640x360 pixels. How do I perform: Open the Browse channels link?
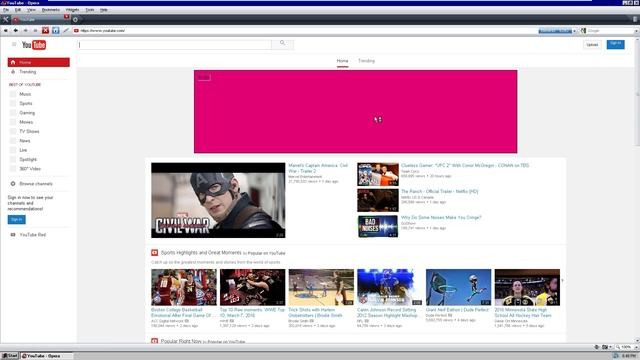[36, 184]
